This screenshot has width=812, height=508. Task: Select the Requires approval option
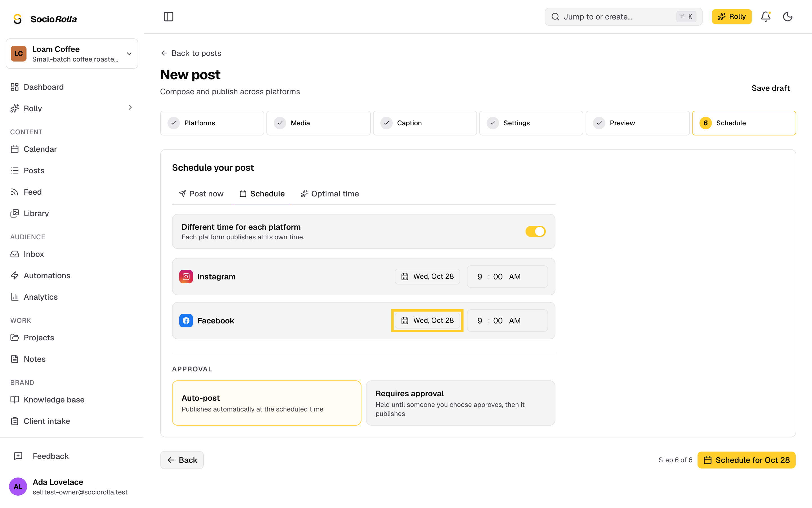460,403
